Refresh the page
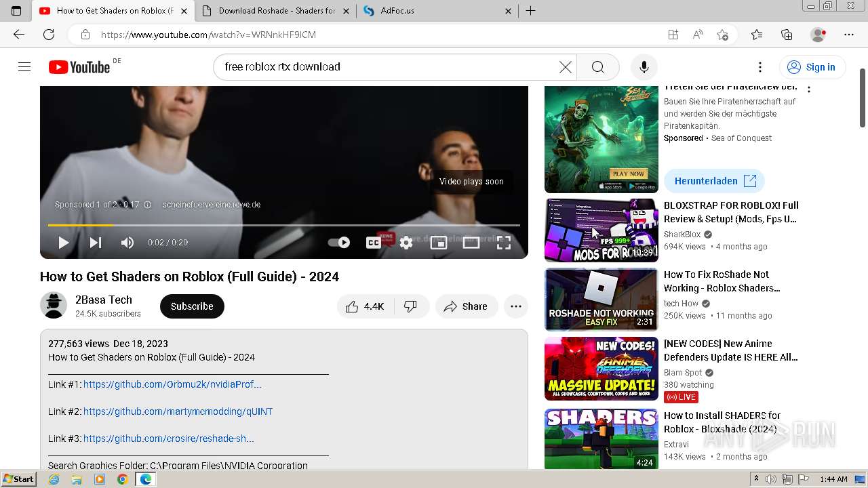Viewport: 868px width, 488px height. click(x=49, y=35)
